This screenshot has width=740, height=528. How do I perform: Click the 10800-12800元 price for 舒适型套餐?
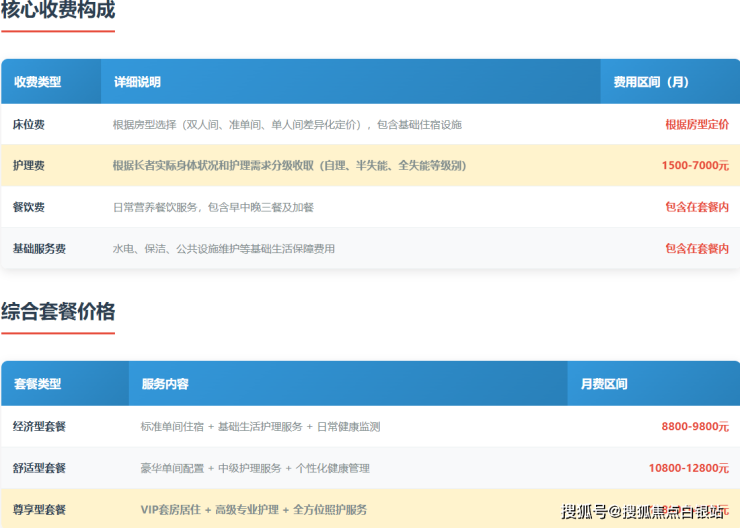tap(689, 468)
